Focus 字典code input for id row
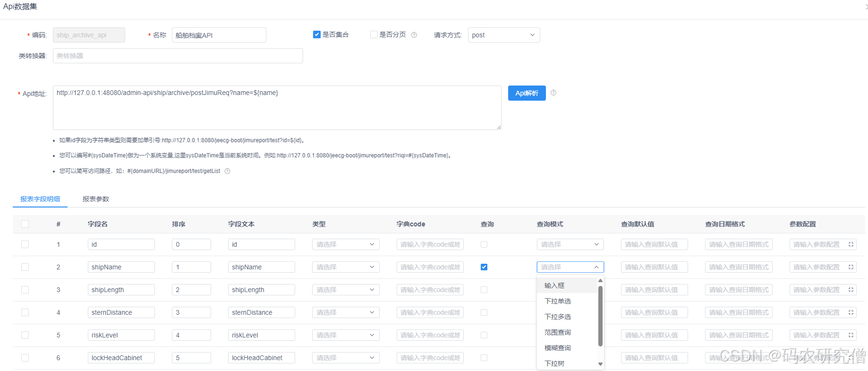868x371 pixels. (x=430, y=244)
